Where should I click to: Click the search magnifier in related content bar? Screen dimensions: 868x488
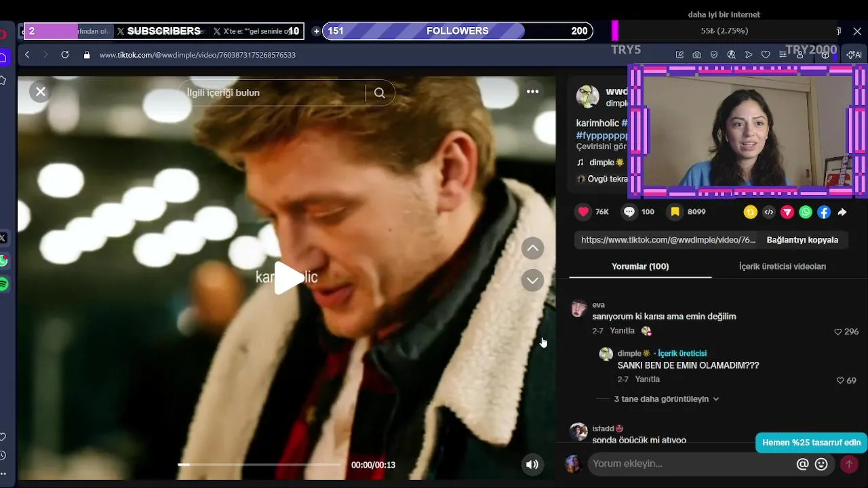(380, 93)
